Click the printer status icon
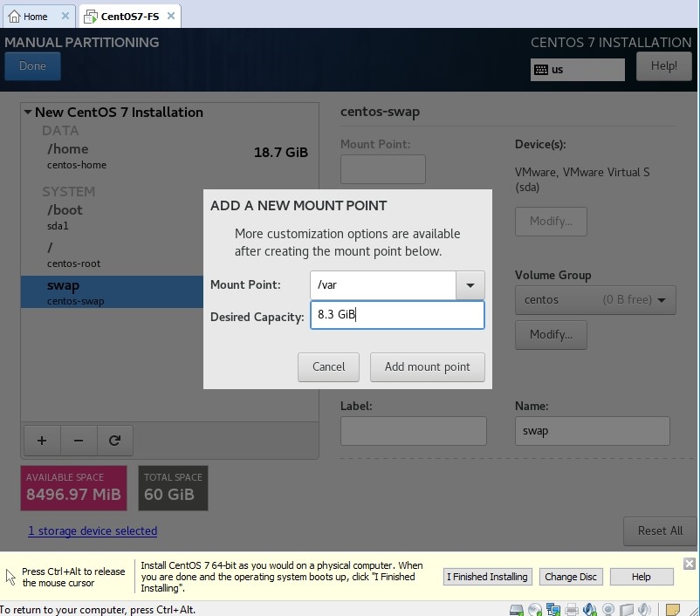700x616 pixels. [572, 609]
